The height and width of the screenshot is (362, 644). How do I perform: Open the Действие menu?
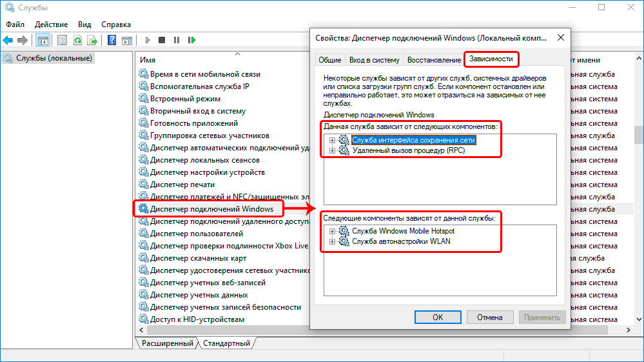pyautogui.click(x=52, y=24)
